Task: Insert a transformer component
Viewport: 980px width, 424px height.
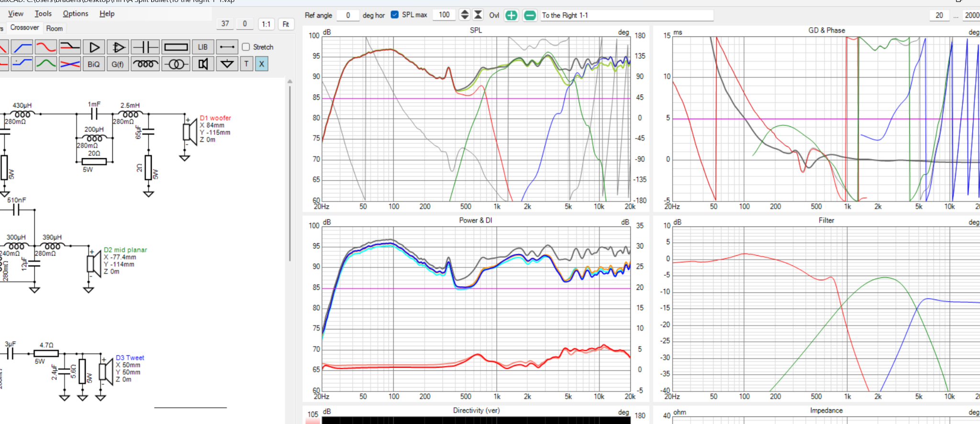Action: [176, 64]
